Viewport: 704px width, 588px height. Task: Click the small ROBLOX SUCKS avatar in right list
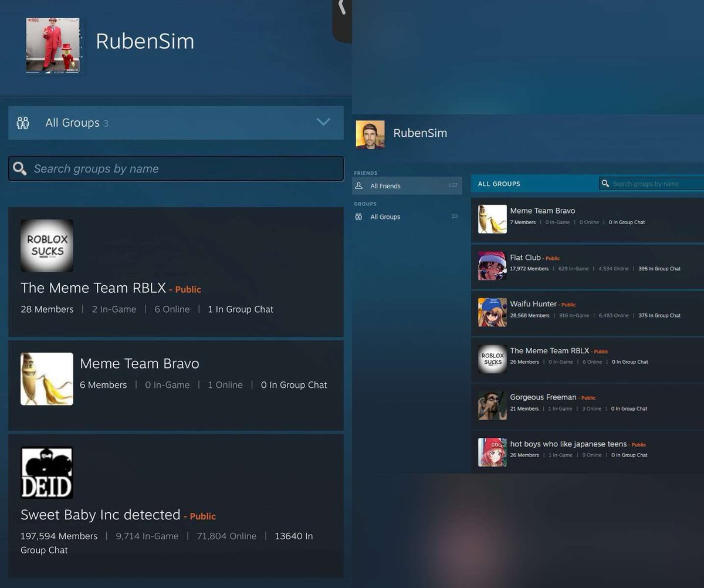tap(492, 359)
